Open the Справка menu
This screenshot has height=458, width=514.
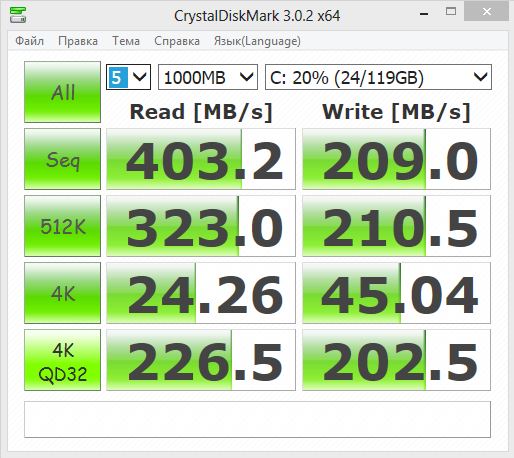pyautogui.click(x=177, y=41)
